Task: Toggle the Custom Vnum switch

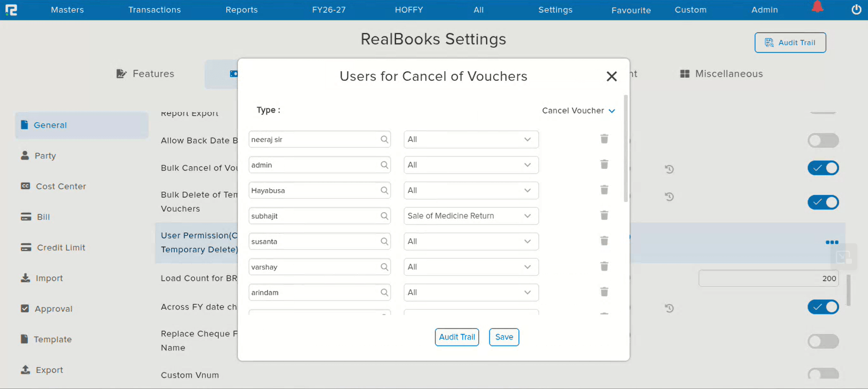Action: coord(823,375)
